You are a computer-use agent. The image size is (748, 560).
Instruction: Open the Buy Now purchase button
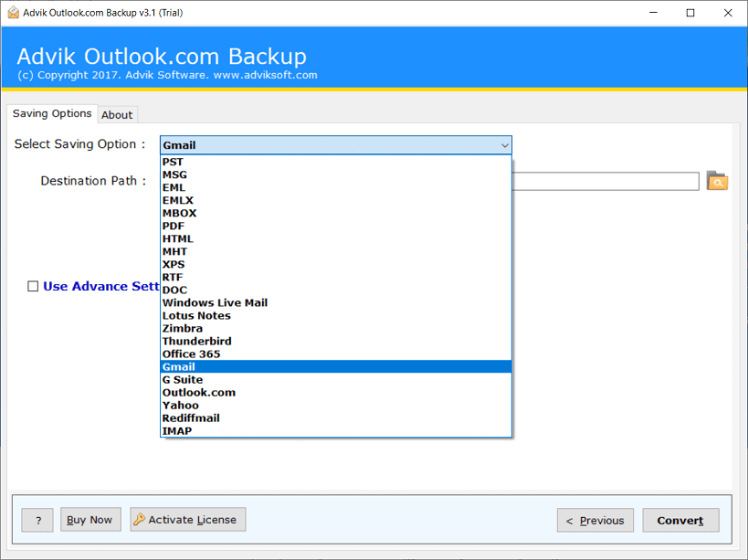click(x=89, y=520)
